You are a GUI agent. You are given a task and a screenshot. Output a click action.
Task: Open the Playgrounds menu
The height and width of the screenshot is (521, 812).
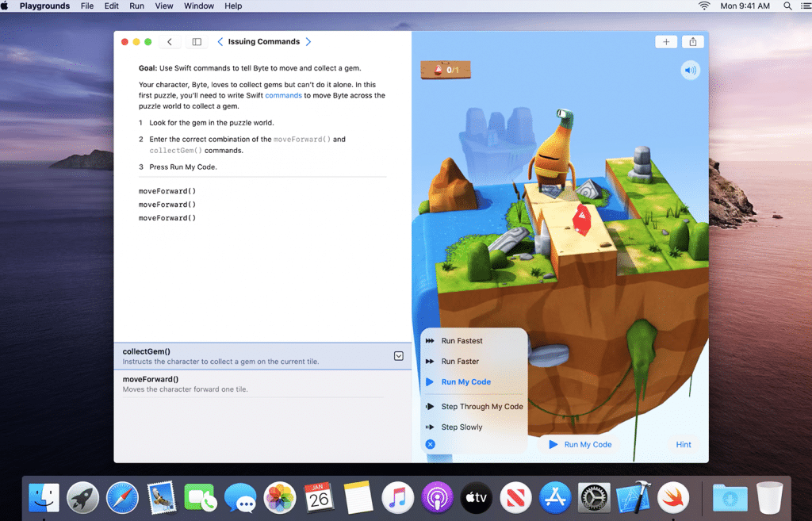point(44,6)
